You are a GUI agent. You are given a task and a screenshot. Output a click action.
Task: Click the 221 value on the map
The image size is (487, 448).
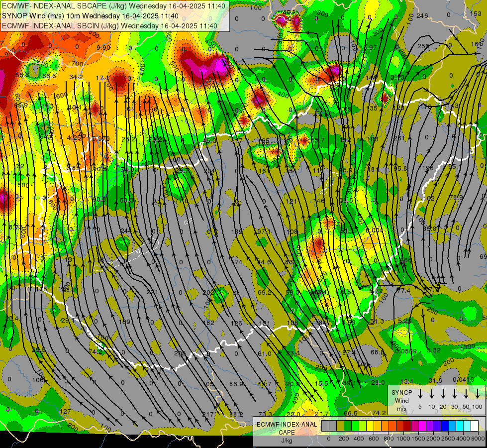[x=152, y=292]
